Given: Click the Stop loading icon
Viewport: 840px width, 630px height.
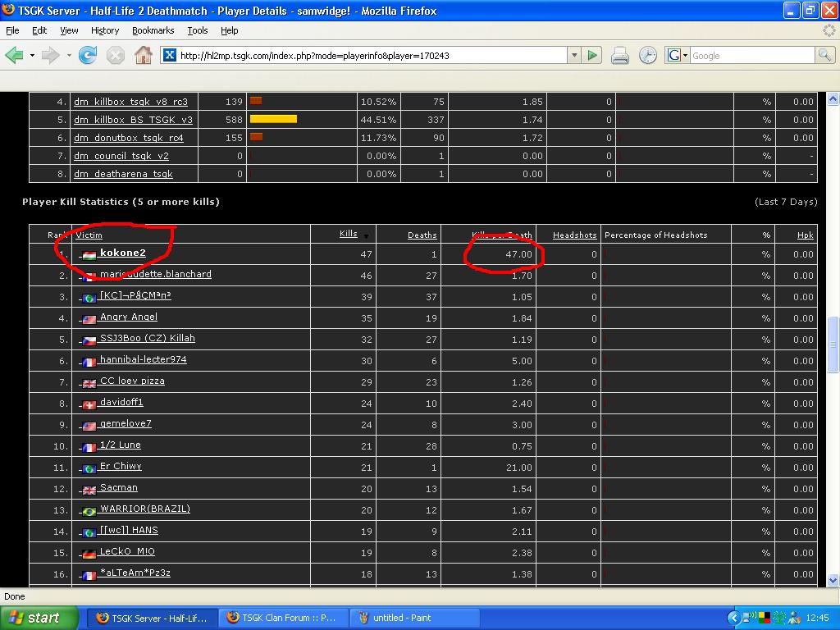Looking at the screenshot, I should point(116,56).
